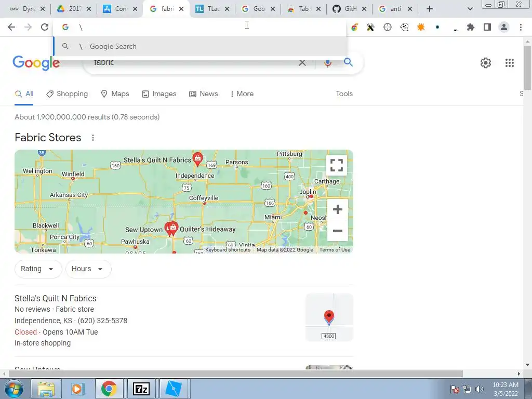
Task: Submit search with magnifier icon
Action: click(x=348, y=62)
